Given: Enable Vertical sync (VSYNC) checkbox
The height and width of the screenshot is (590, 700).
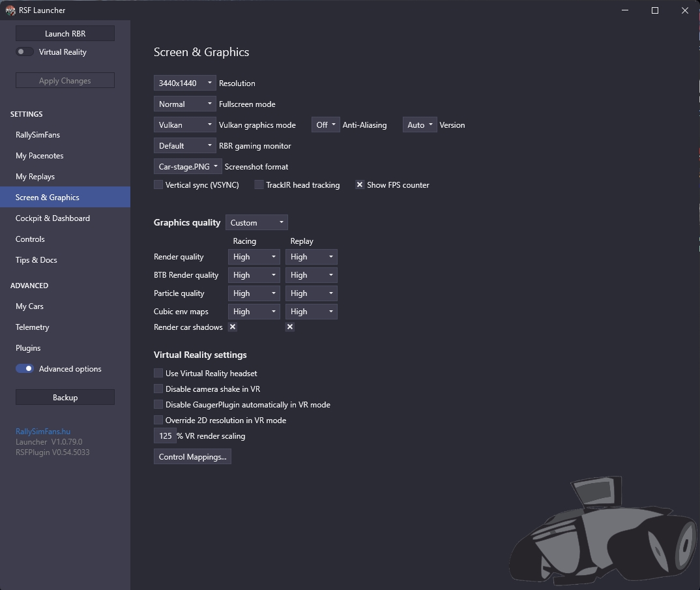Looking at the screenshot, I should (158, 185).
